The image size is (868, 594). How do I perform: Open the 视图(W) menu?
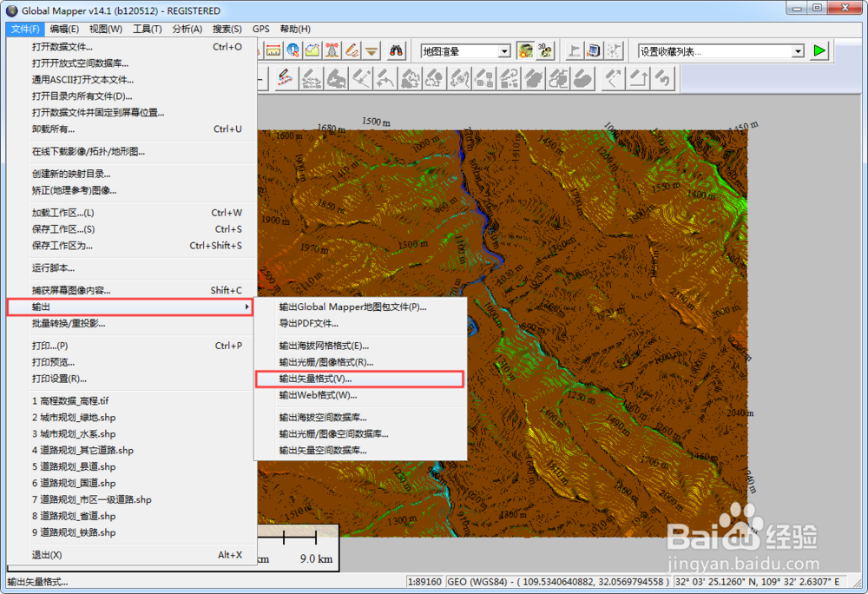pos(106,29)
